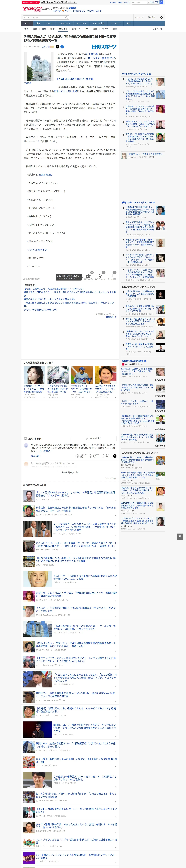The height and width of the screenshot is (868, 186).
Task: Open マイページ link
Action: coord(139,17)
